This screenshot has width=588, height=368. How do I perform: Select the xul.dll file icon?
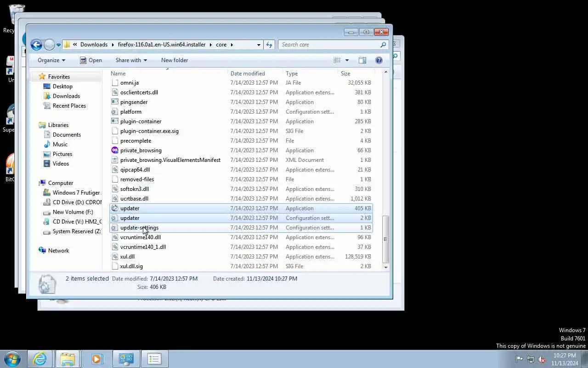tap(115, 257)
